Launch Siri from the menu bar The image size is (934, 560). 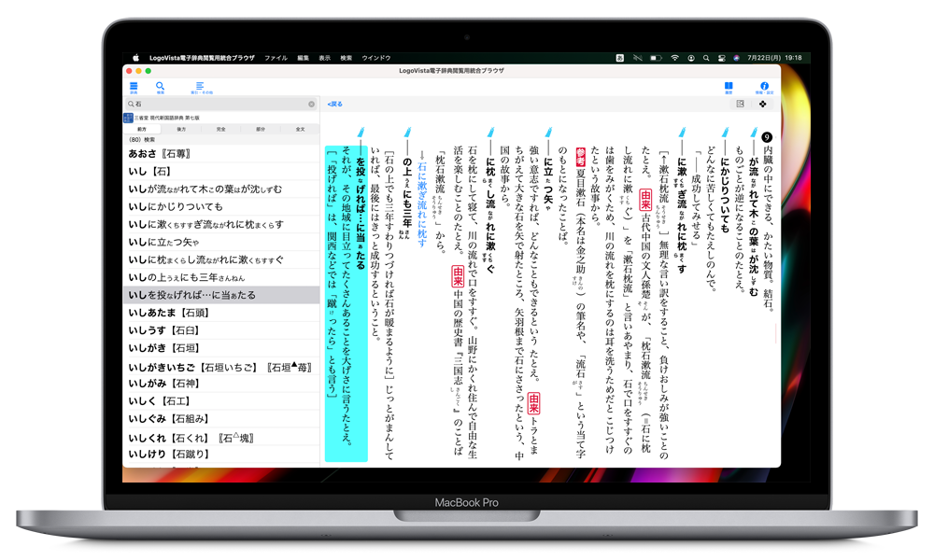tap(736, 58)
